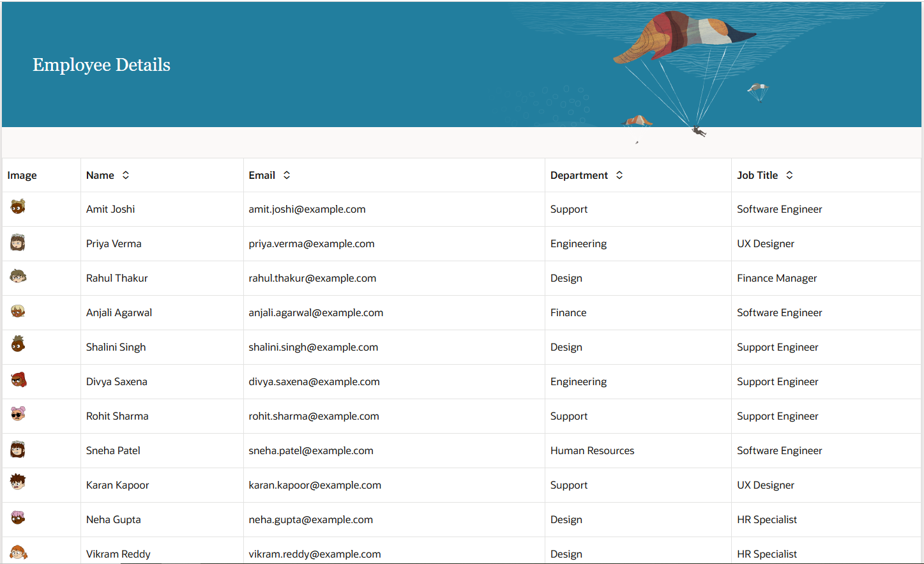Click the Employee Details page heading

pyautogui.click(x=102, y=65)
